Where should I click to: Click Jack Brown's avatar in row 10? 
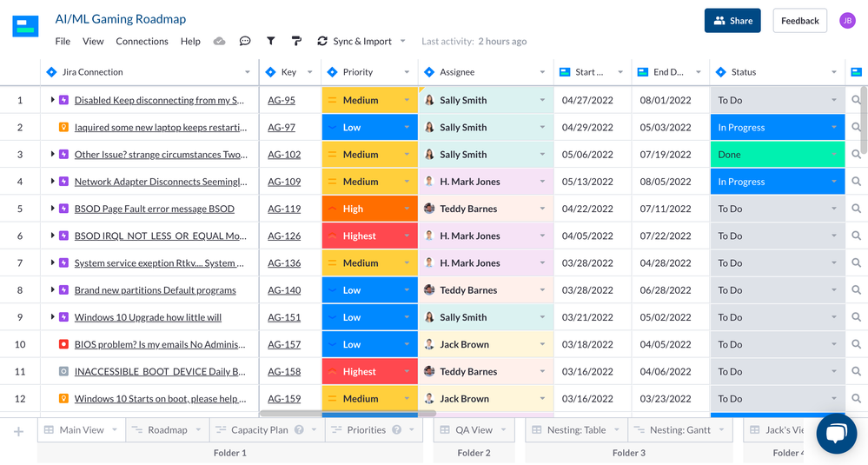[x=429, y=344]
